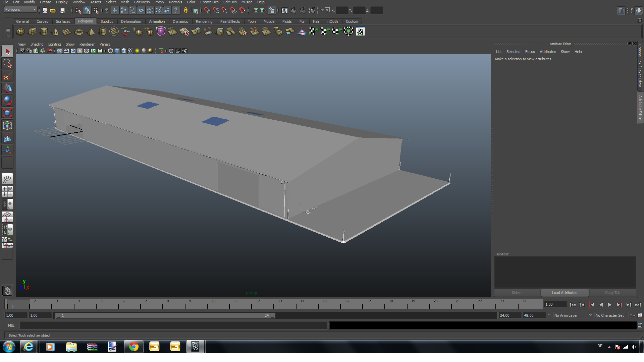
Task: Click the Load Attributes button
Action: (x=565, y=293)
